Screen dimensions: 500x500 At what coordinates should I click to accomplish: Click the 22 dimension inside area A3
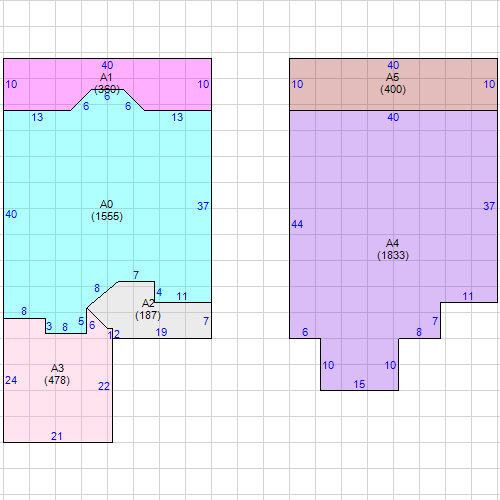pyautogui.click(x=104, y=386)
